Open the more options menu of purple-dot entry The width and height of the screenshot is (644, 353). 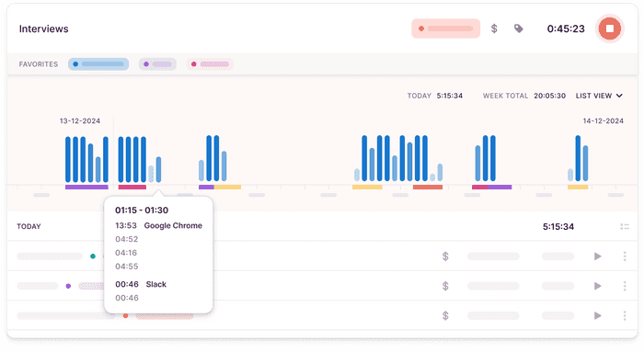[x=625, y=286]
